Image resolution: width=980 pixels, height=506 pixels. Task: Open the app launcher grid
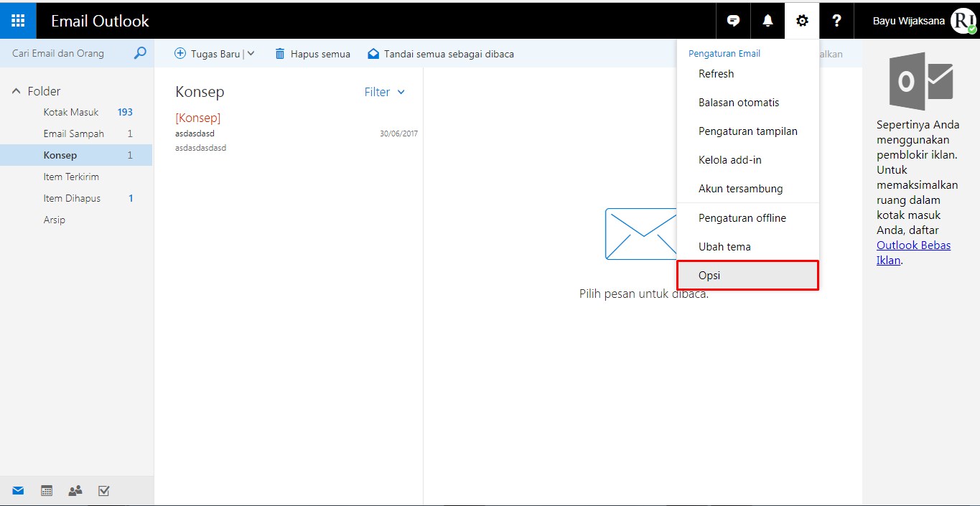17,20
